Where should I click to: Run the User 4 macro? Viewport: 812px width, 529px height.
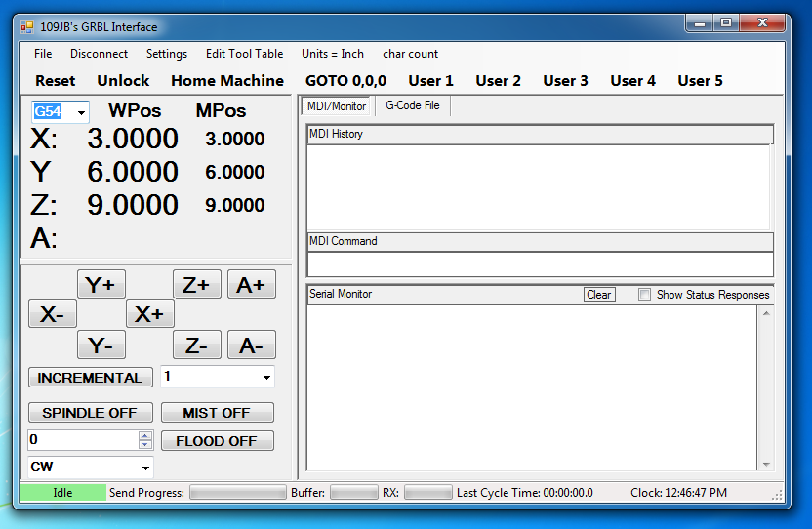(x=632, y=81)
